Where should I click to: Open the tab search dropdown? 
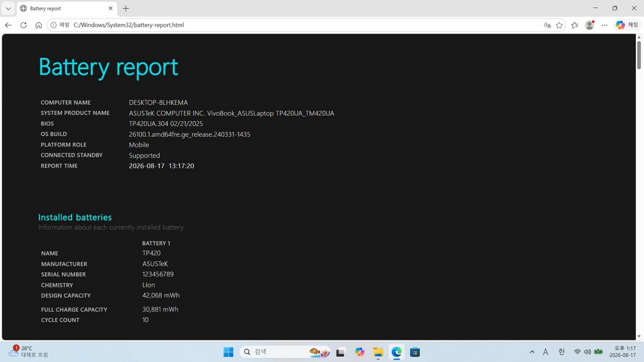pos(8,8)
